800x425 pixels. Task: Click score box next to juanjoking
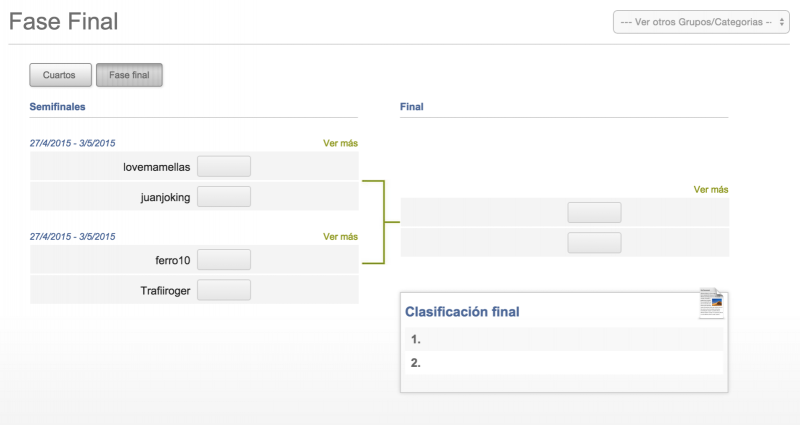[x=224, y=196]
